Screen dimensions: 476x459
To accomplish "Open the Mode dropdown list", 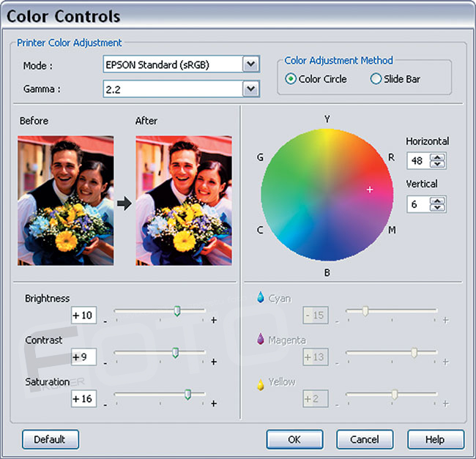I will [x=251, y=64].
